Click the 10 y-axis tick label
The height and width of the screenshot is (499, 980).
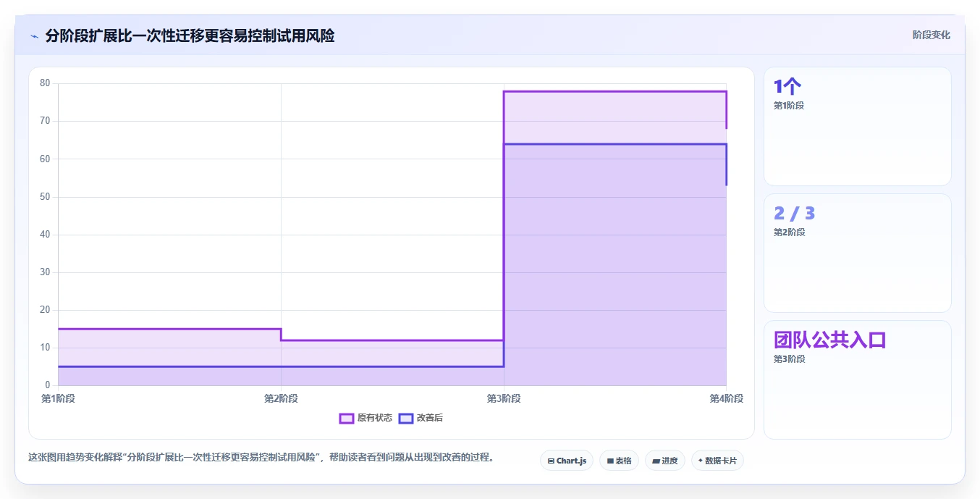[45, 348]
